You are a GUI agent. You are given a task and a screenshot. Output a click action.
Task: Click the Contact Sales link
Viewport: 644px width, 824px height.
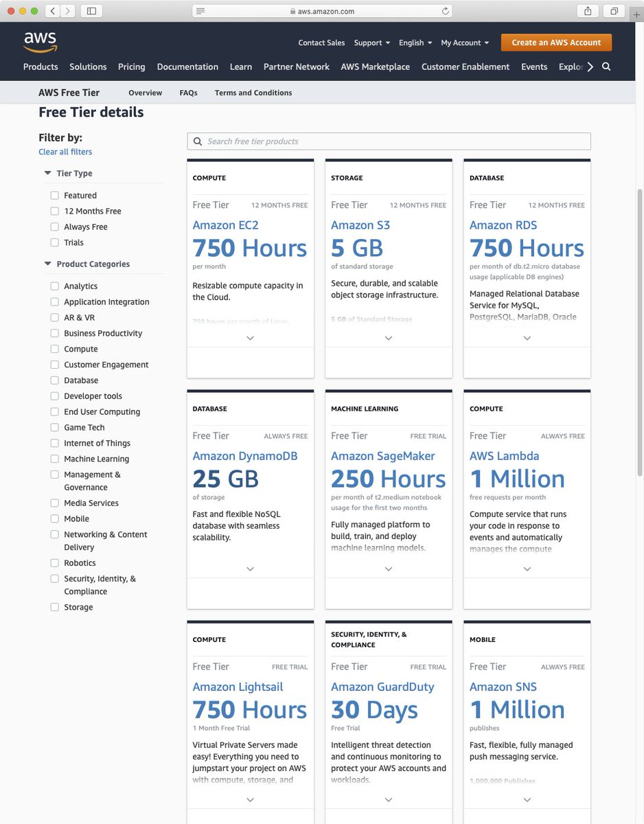(x=321, y=43)
